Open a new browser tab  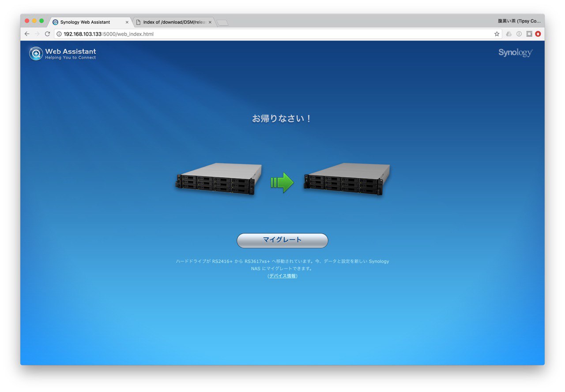pos(222,22)
